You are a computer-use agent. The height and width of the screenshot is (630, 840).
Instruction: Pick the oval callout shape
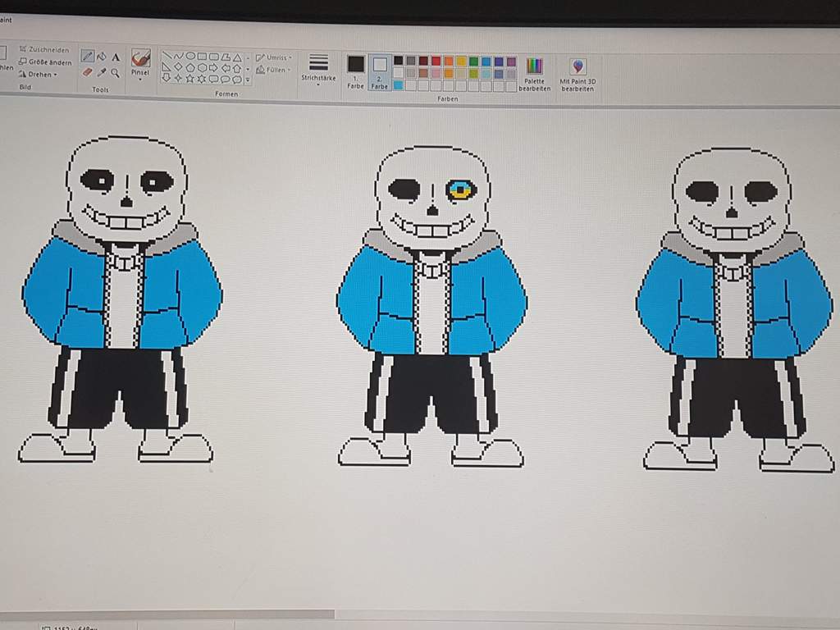(x=226, y=80)
